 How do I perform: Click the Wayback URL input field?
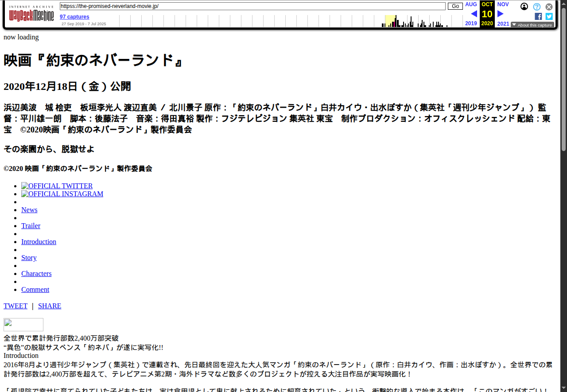[x=252, y=6]
